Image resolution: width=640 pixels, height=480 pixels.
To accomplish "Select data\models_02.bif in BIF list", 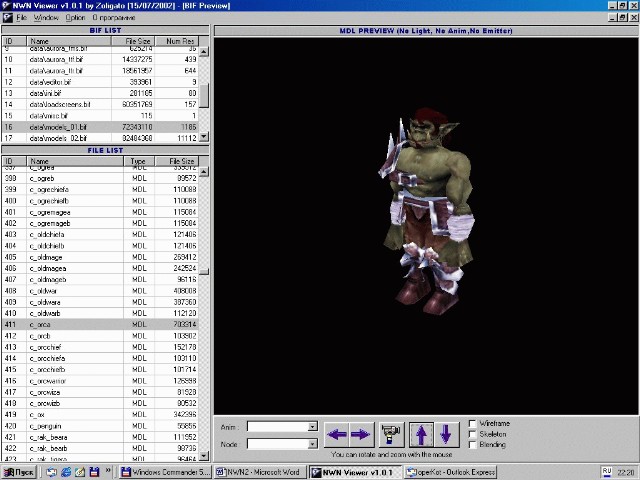I will [x=100, y=138].
